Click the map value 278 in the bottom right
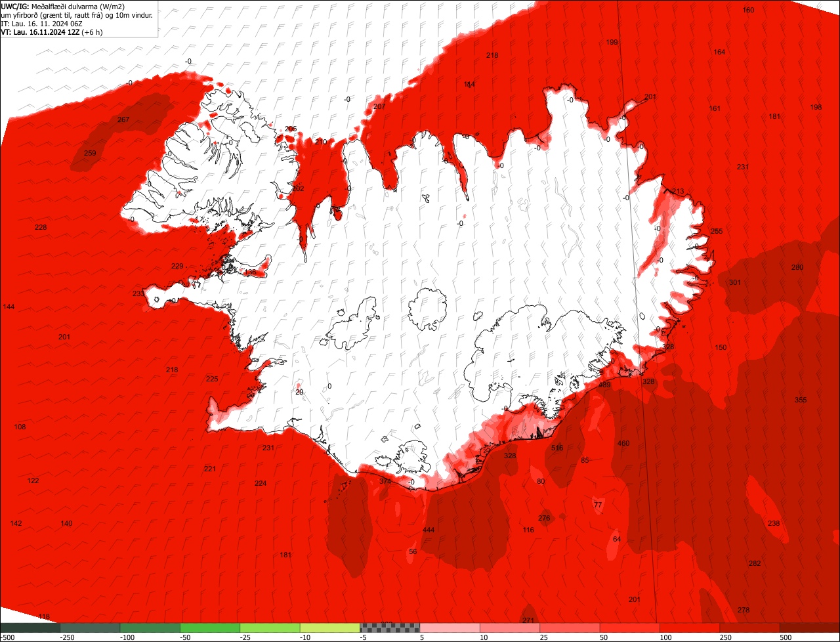 [744, 610]
